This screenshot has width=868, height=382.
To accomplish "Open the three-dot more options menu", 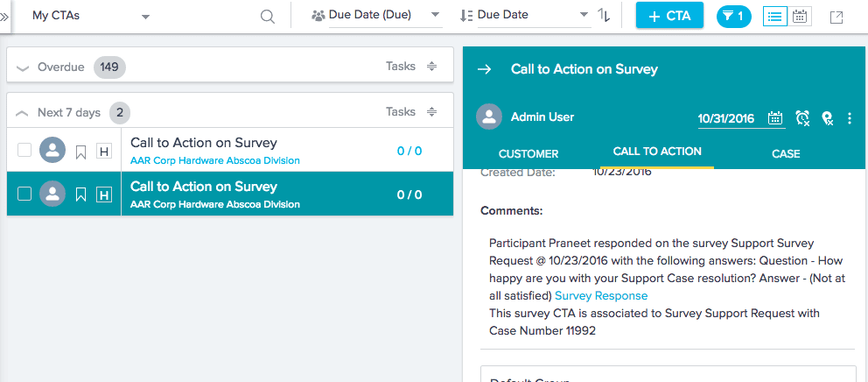I will coord(850,118).
